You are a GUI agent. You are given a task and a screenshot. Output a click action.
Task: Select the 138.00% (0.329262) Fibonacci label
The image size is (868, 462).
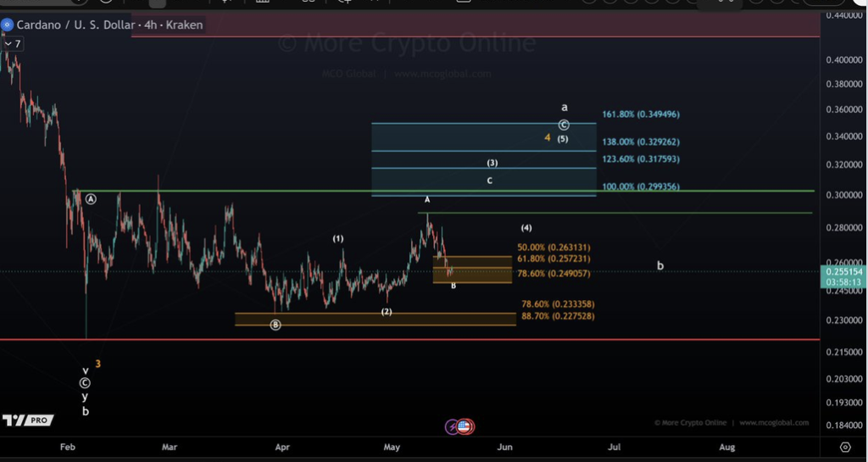(x=641, y=142)
